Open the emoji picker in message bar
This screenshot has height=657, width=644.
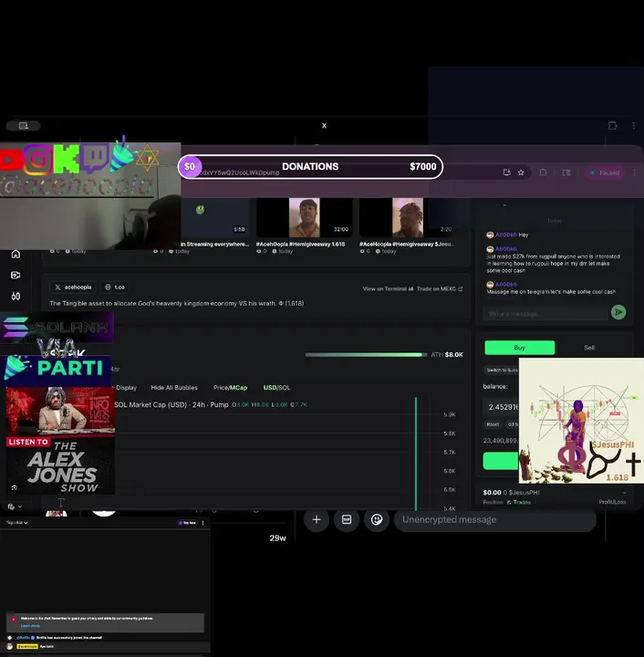(377, 519)
